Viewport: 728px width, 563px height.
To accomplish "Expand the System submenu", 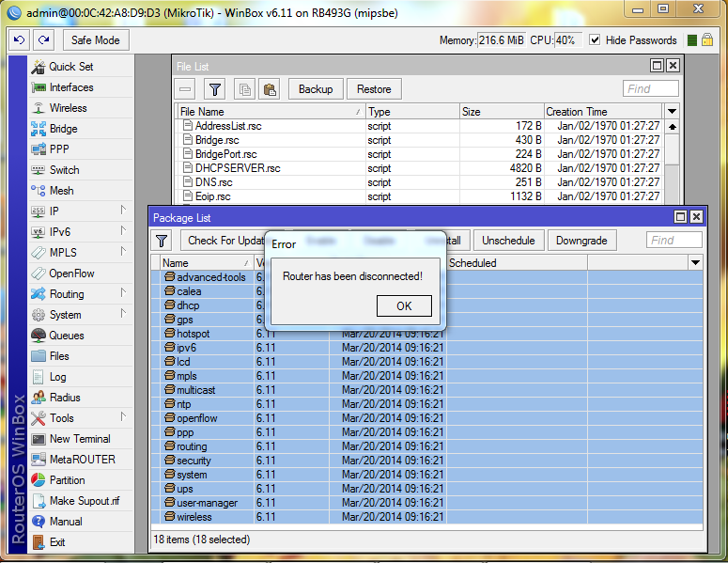I will tap(123, 314).
